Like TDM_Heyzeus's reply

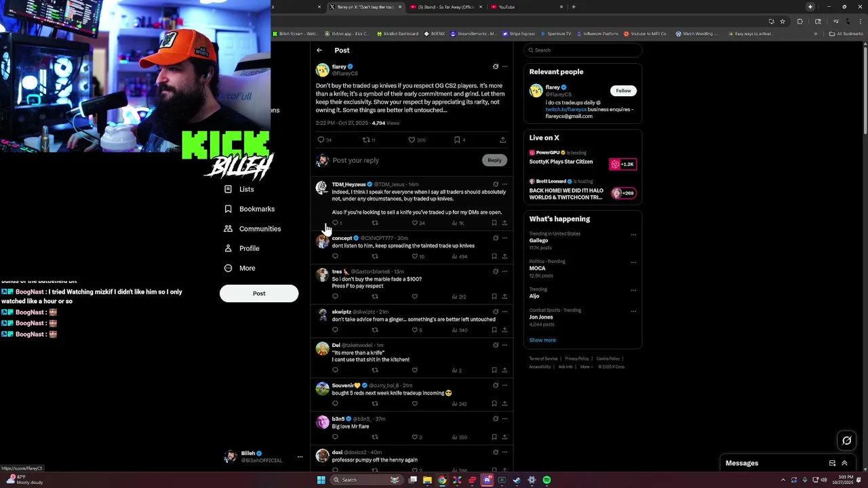(415, 223)
